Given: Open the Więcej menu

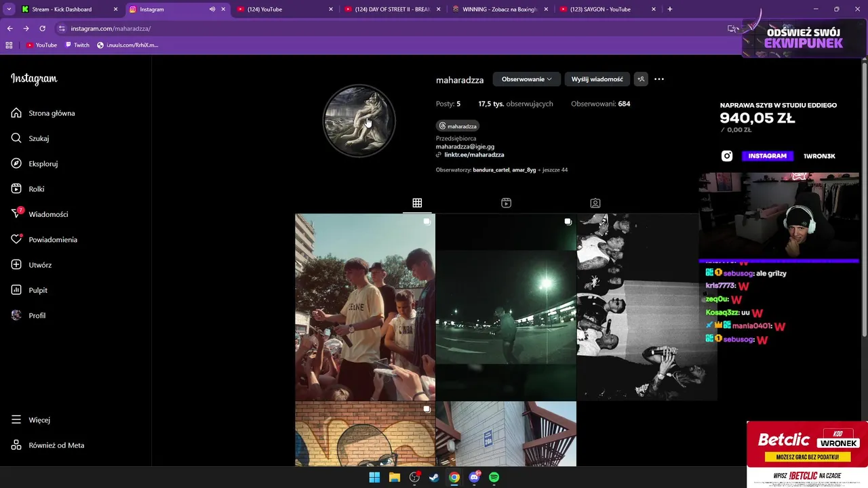Looking at the screenshot, I should coord(31,420).
